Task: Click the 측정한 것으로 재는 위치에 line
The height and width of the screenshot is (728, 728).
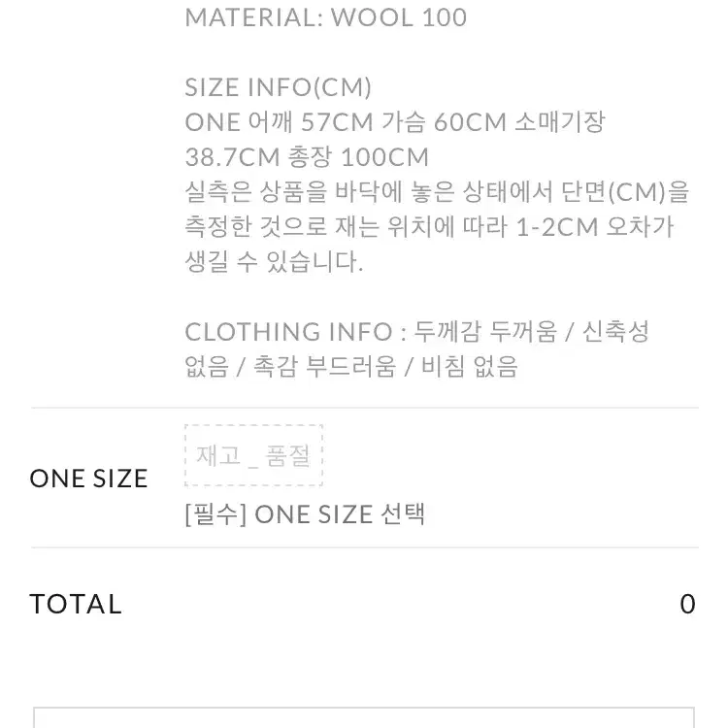Action: [x=429, y=226]
